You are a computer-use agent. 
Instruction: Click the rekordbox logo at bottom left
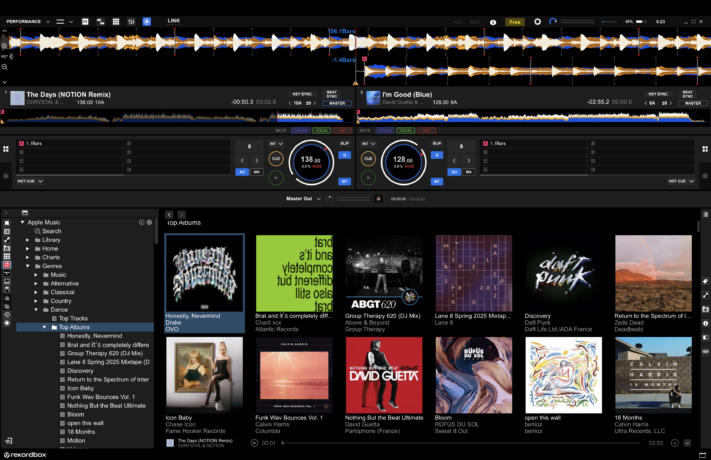pyautogui.click(x=25, y=455)
